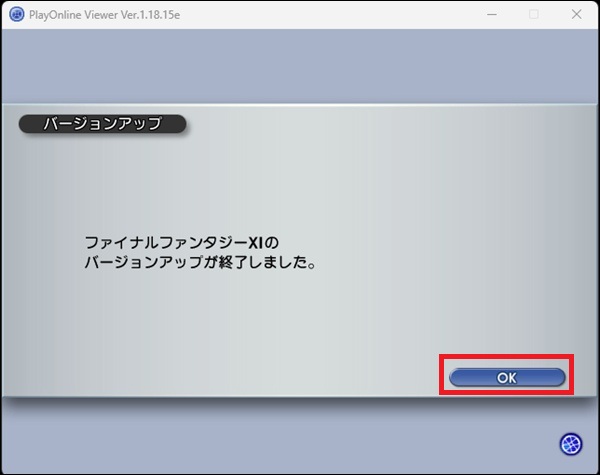The width and height of the screenshot is (600, 475).
Task: Click OK to confirm the version update
Action: tap(507, 378)
